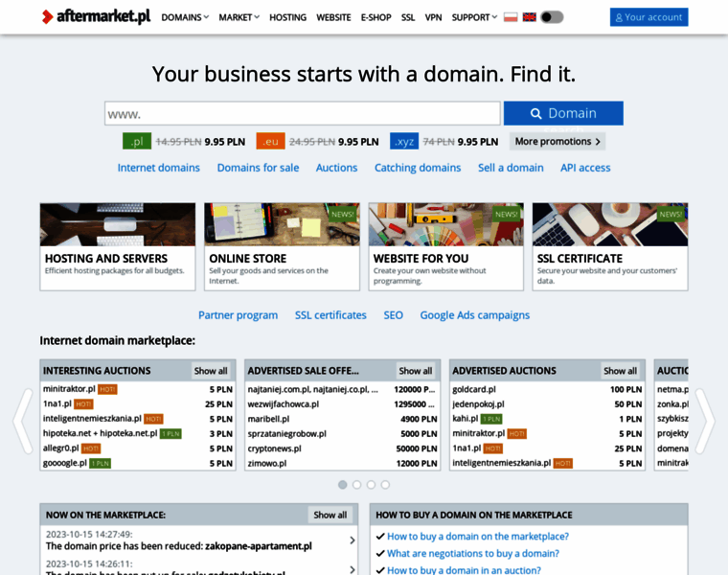The height and width of the screenshot is (575, 728).
Task: Open the Online Store card image
Action: coord(282,224)
